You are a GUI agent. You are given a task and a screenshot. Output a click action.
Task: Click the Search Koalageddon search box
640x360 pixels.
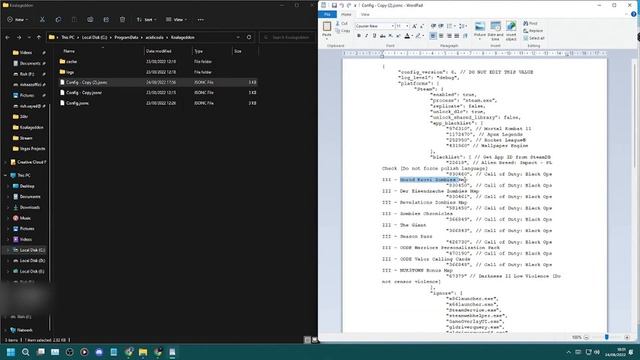287,37
